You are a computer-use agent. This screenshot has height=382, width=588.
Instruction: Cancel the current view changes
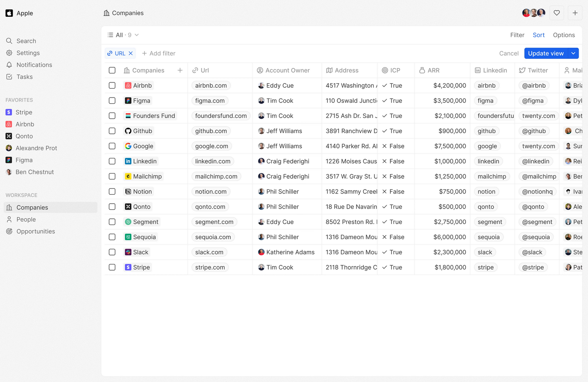508,53
